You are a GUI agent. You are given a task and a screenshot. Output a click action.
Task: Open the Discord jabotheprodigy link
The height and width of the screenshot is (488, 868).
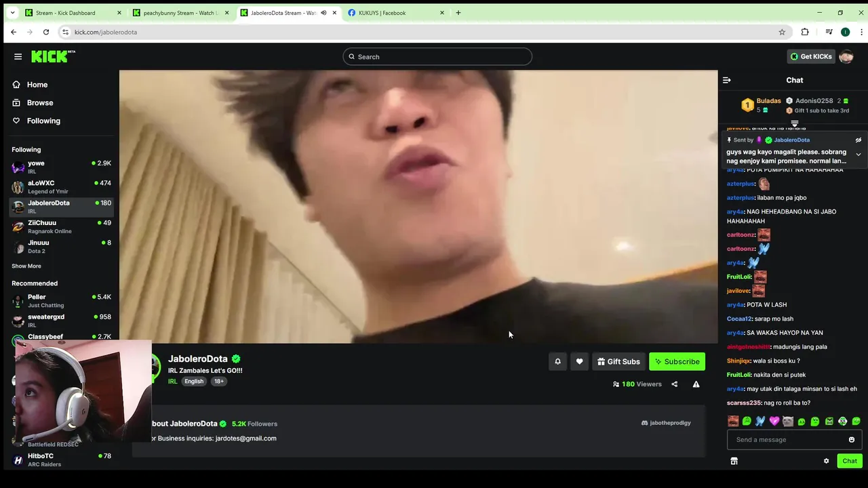[666, 423]
